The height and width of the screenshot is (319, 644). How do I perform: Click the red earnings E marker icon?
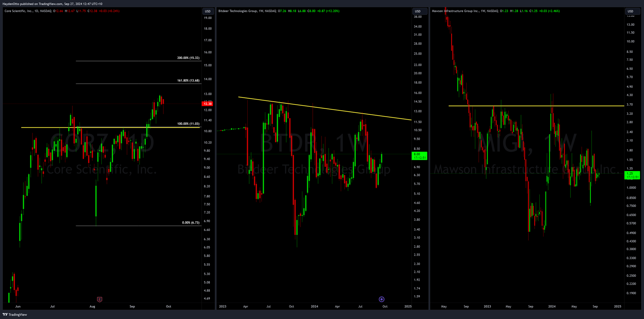coord(99,299)
